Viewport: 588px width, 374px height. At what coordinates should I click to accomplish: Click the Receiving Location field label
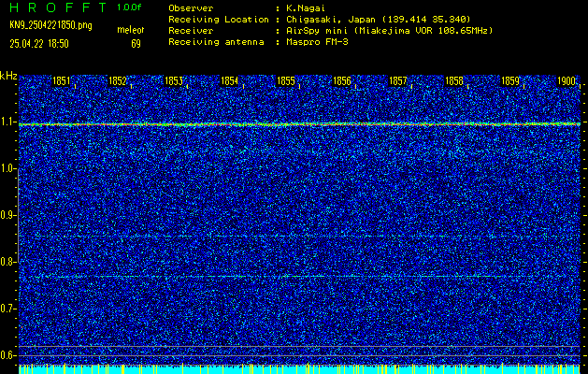219,20
